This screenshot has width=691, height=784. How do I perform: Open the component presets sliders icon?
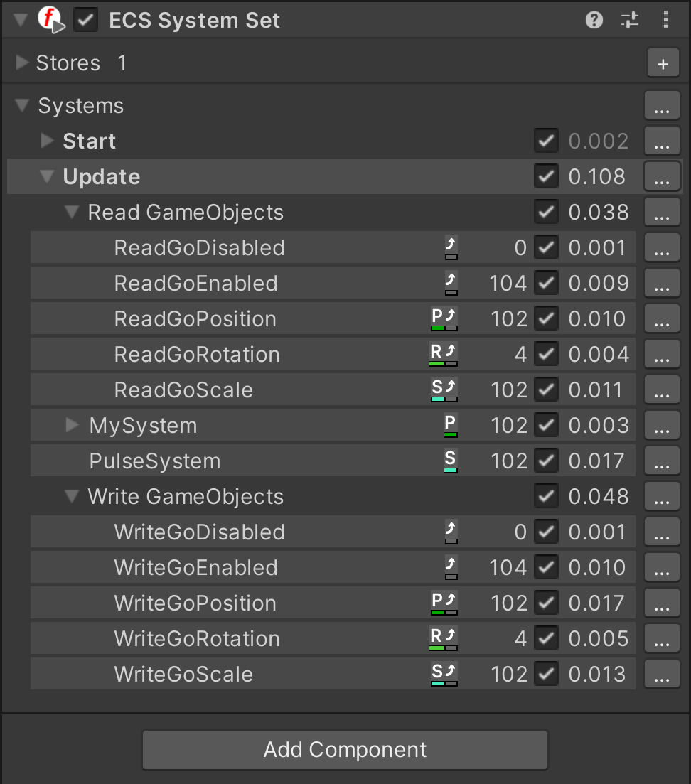(x=629, y=21)
